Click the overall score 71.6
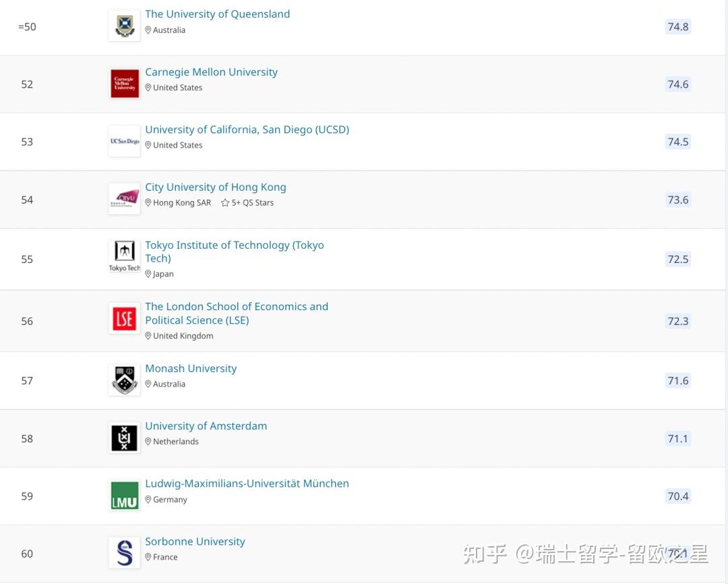This screenshot has width=728, height=584. (678, 381)
